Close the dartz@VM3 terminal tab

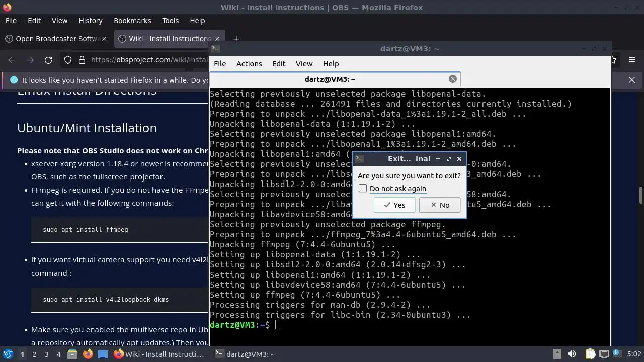tap(453, 79)
